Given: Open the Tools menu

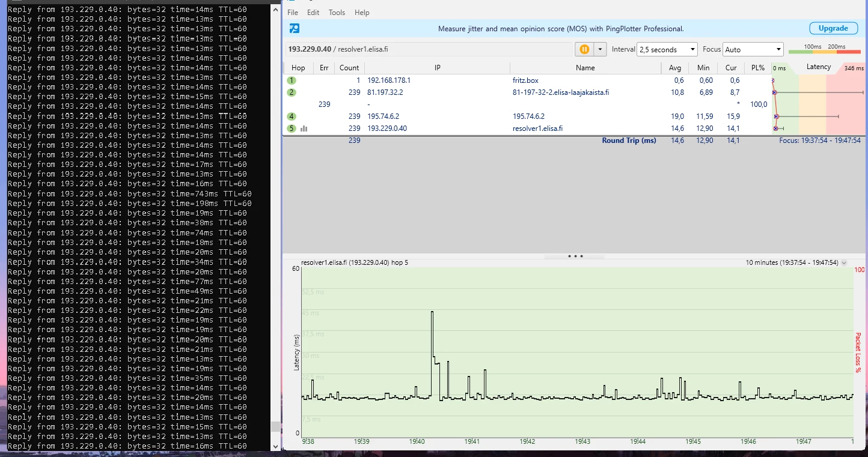Looking at the screenshot, I should click(x=337, y=13).
